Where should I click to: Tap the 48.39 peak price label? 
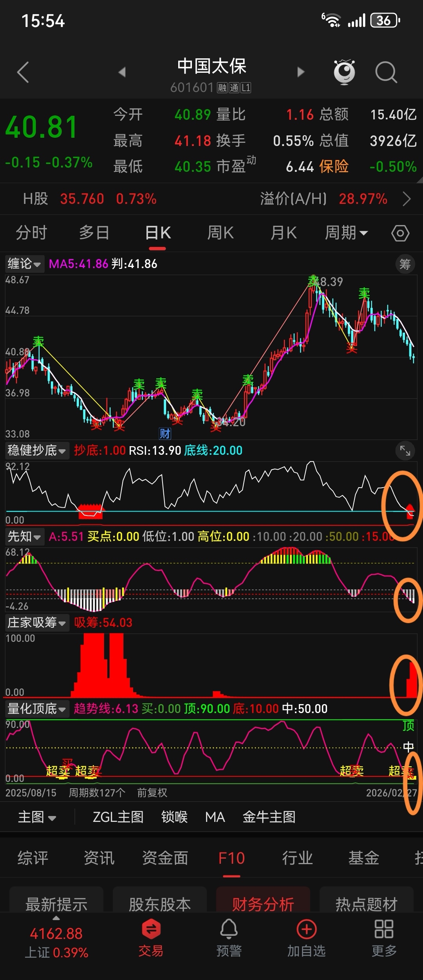click(x=329, y=282)
